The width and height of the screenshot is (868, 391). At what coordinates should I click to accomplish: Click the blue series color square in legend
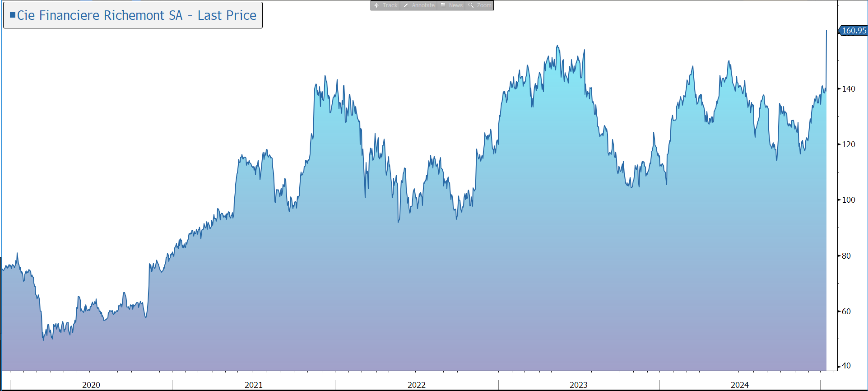[13, 15]
